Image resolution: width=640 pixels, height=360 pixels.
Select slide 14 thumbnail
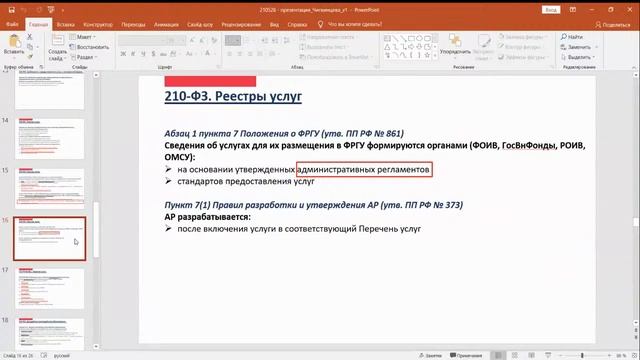tap(49, 138)
